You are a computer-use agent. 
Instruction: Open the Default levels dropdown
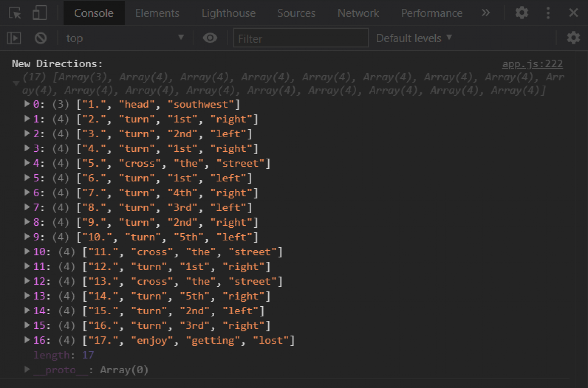[x=414, y=38]
